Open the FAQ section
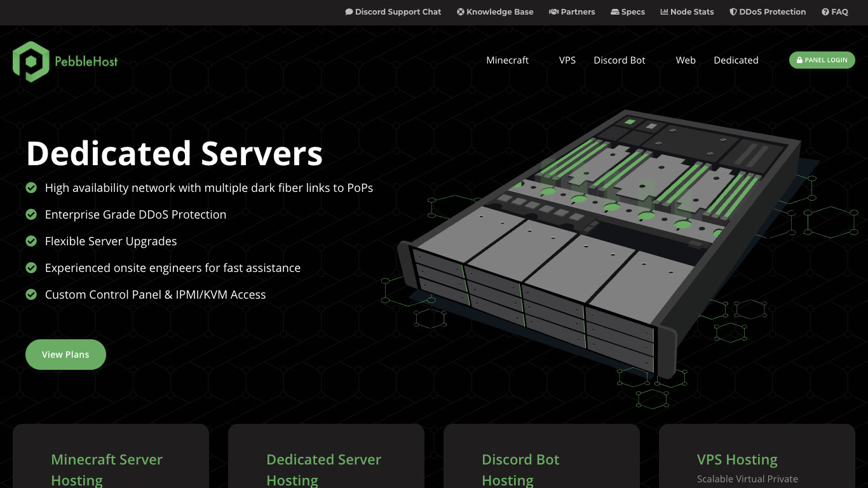This screenshot has height=488, width=868. click(834, 12)
